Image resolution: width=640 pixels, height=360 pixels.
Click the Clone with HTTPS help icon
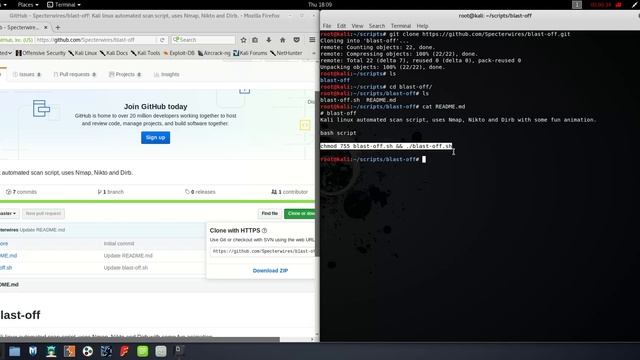pyautogui.click(x=264, y=231)
